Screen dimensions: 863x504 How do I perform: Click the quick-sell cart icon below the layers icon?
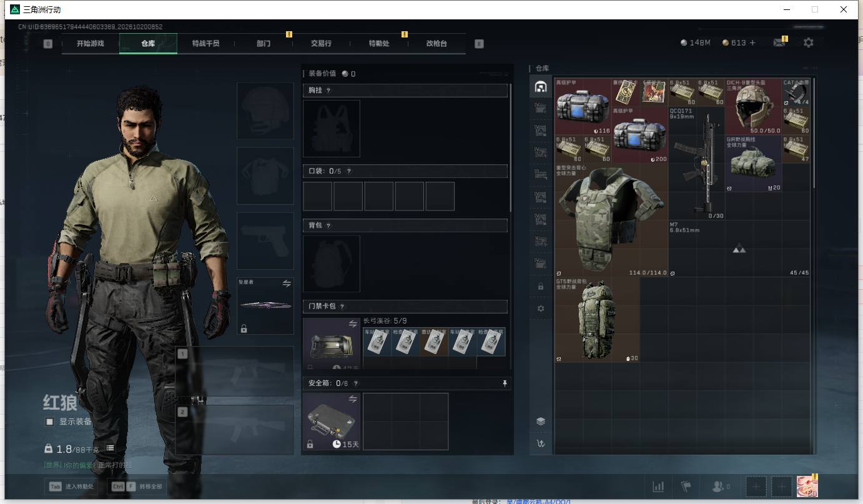(x=541, y=444)
